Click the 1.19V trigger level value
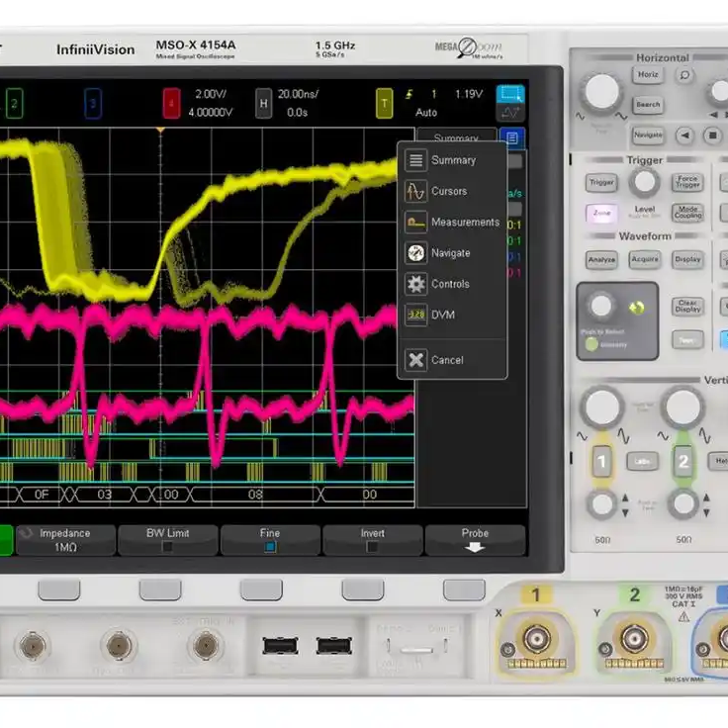 point(469,94)
